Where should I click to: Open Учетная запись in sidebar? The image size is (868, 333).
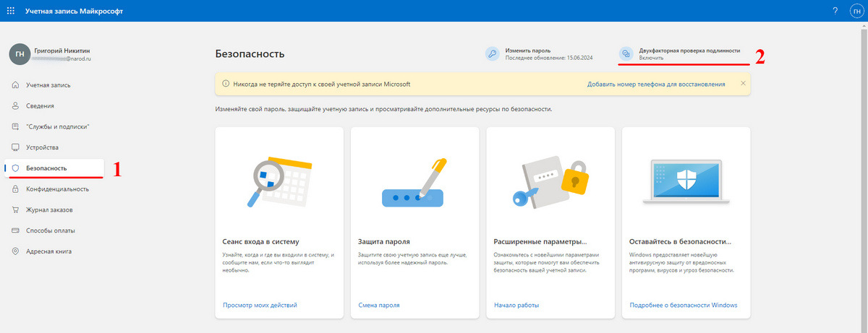(x=48, y=85)
